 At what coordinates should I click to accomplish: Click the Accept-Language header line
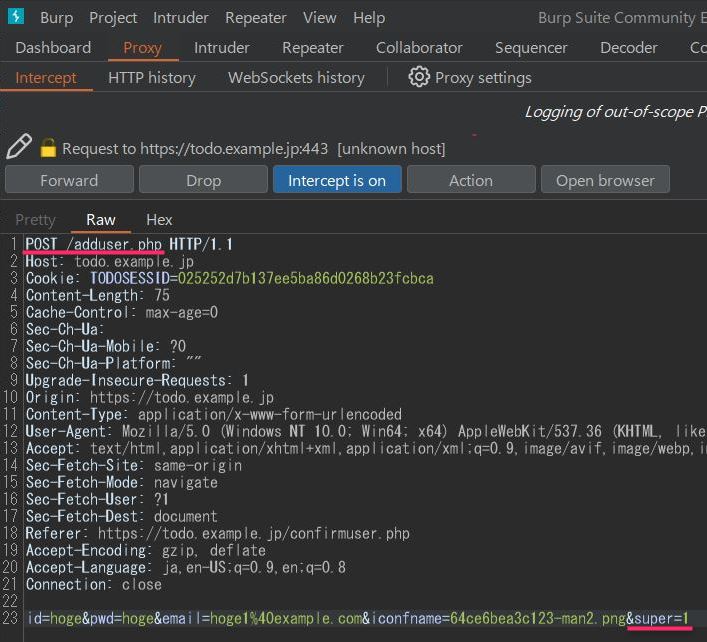tap(186, 567)
